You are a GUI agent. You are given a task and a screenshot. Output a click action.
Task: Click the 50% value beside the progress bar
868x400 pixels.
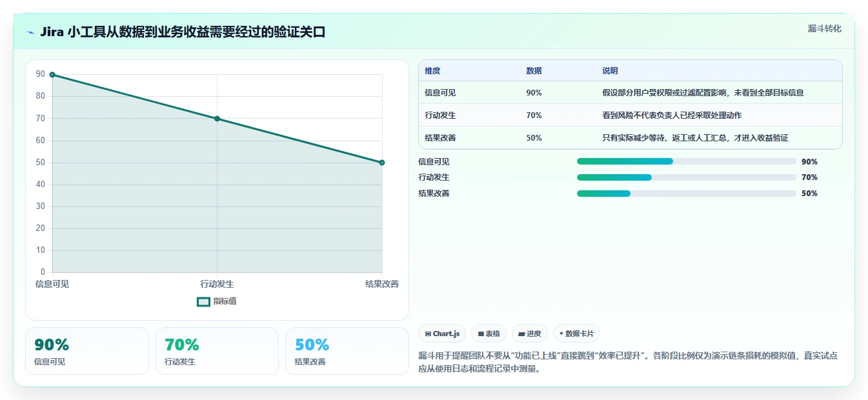809,194
